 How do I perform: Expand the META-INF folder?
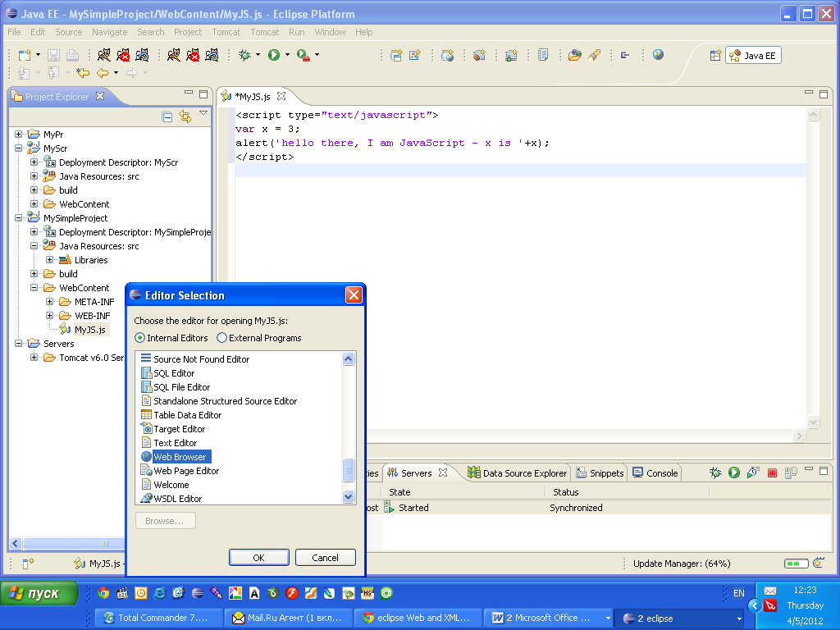point(49,301)
